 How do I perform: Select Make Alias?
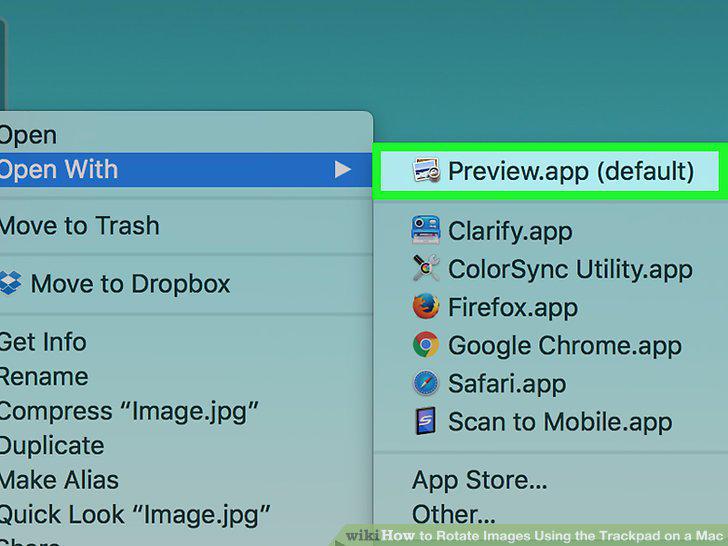(186, 480)
